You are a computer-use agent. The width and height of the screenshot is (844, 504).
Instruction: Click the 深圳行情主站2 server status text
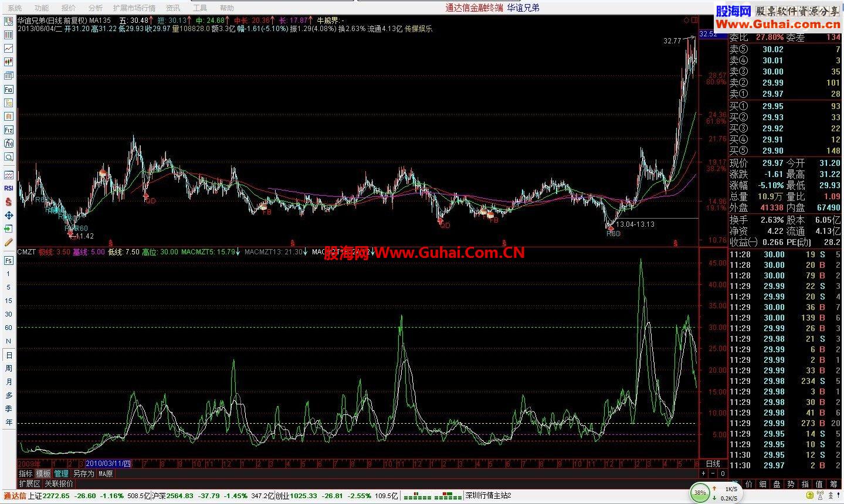coord(489,496)
